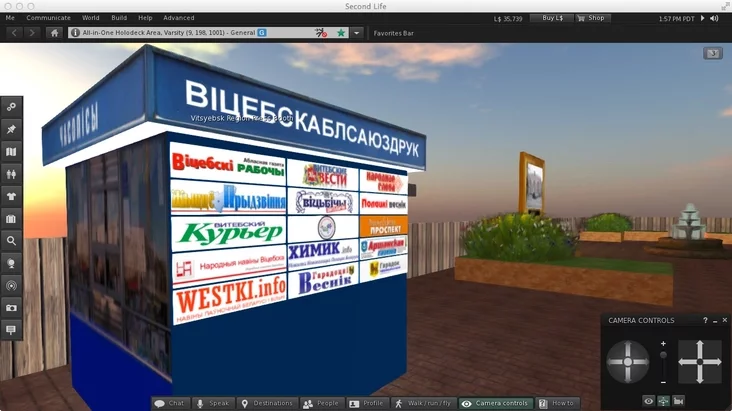
Task: Open Camera Controls help question mark
Action: tap(705, 320)
